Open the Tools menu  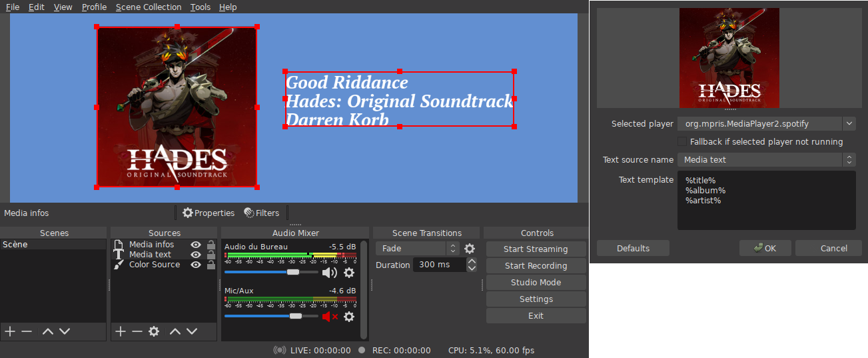tap(201, 7)
